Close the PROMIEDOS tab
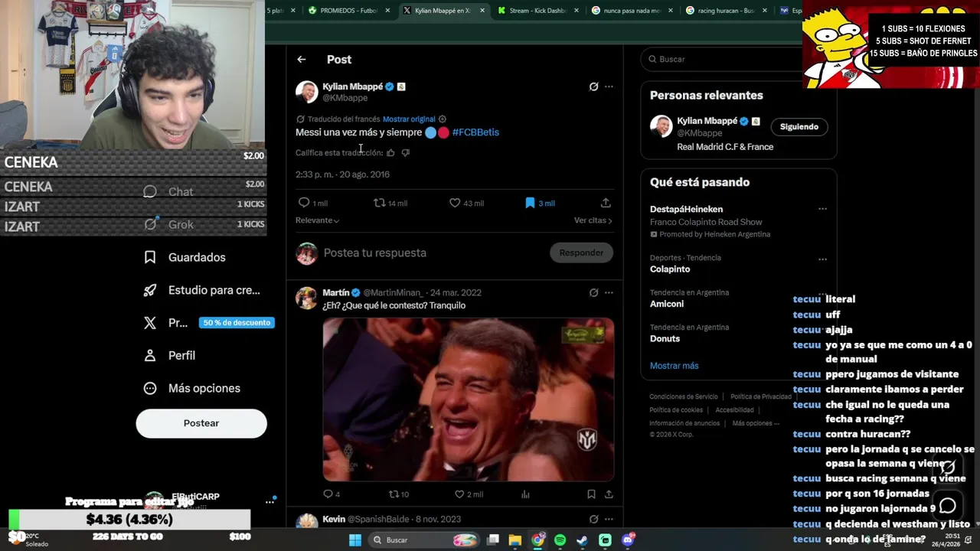Image resolution: width=980 pixels, height=551 pixels. pyautogui.click(x=387, y=11)
